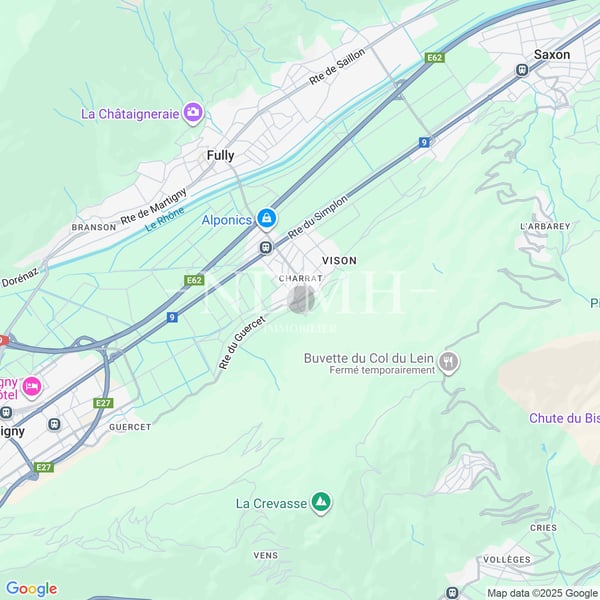Select the pink hotel bed marker in Martigny

coord(32,386)
